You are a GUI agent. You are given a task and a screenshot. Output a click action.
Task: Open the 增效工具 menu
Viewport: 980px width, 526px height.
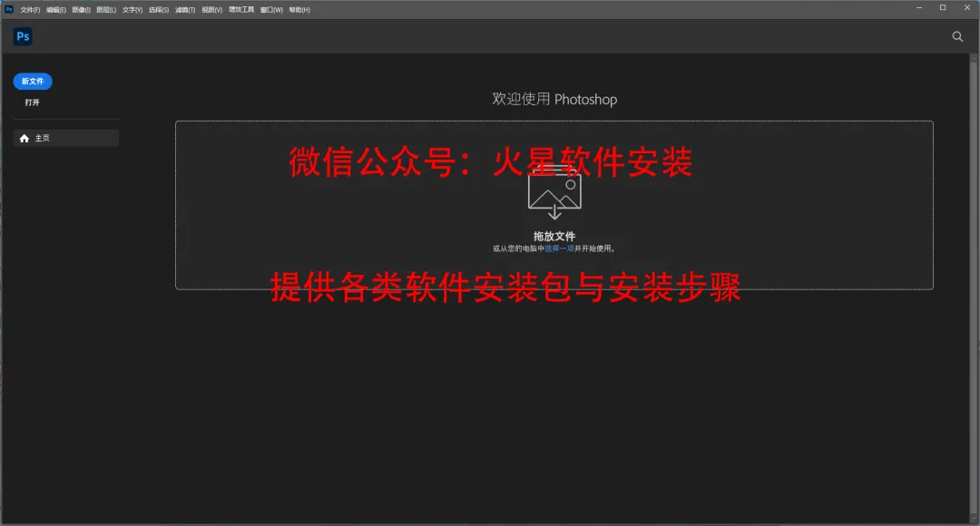pos(241,9)
